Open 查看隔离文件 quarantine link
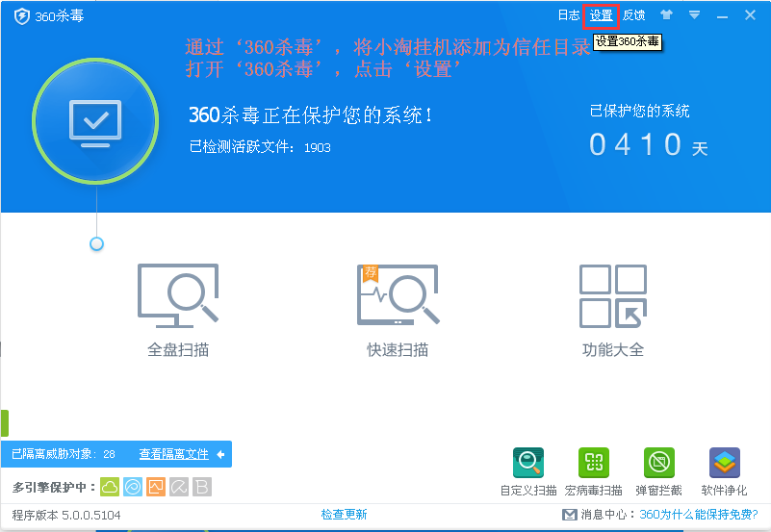 173,454
